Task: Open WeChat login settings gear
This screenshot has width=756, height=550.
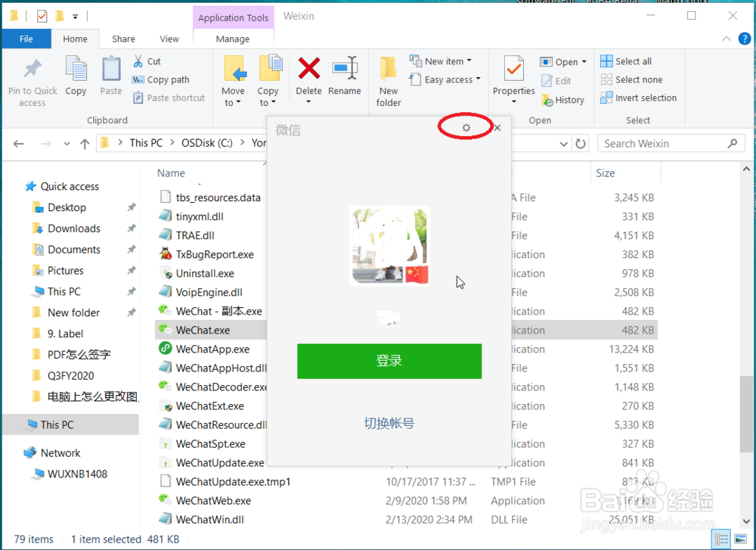Action: 466,128
